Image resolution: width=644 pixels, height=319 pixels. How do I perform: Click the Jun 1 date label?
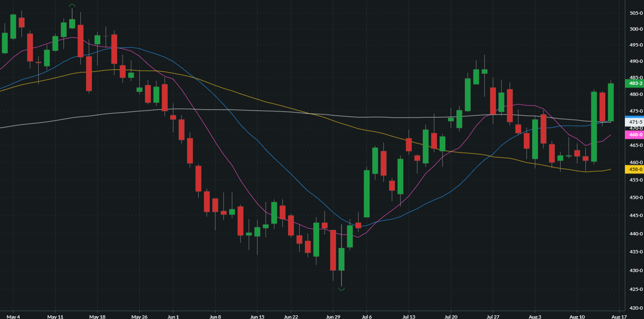pyautogui.click(x=173, y=317)
